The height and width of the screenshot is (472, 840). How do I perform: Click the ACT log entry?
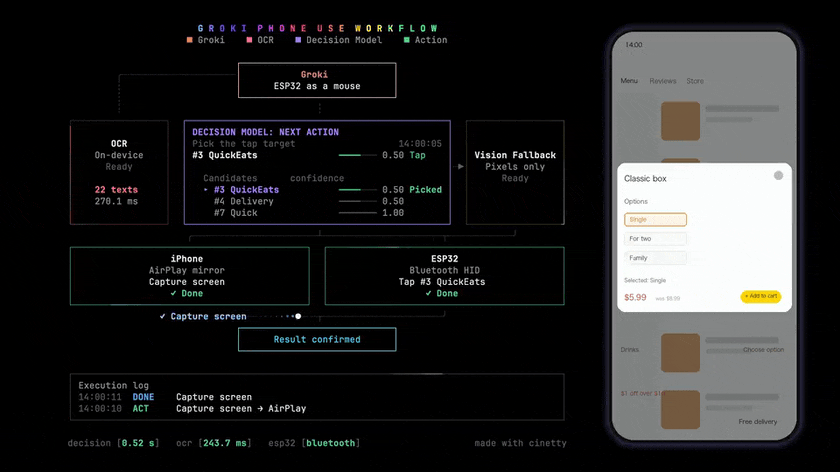click(140, 408)
